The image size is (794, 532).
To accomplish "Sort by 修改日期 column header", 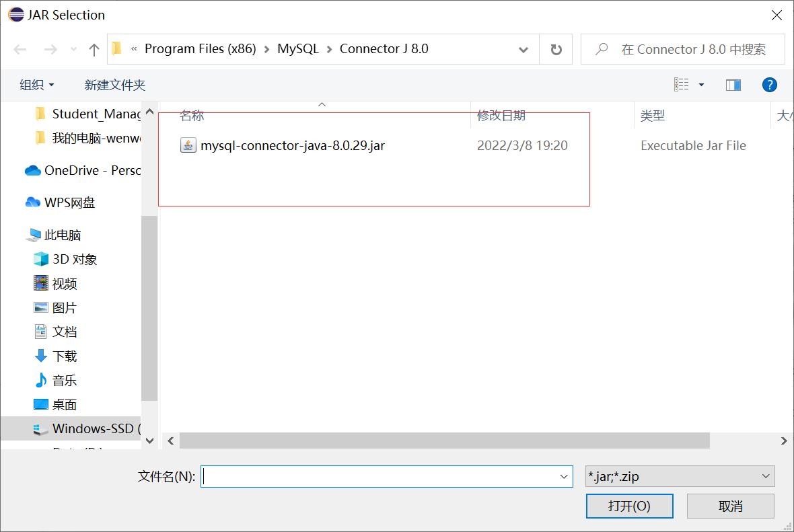I will pos(501,116).
